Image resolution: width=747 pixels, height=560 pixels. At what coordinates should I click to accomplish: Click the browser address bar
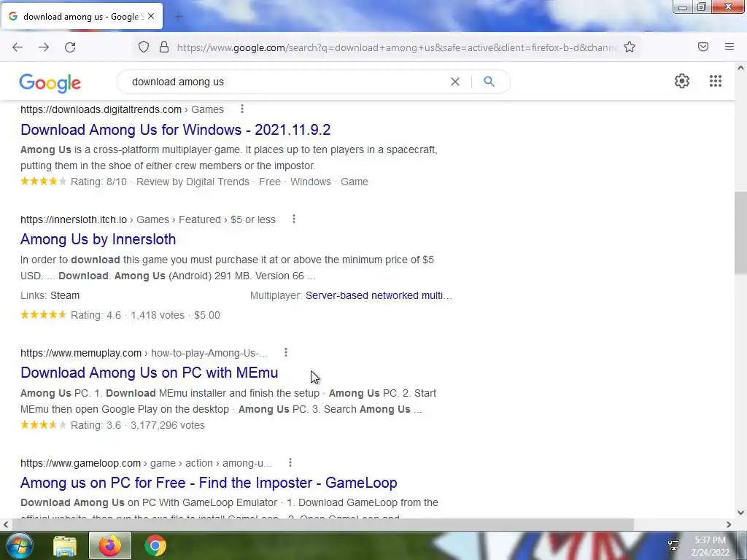click(396, 47)
